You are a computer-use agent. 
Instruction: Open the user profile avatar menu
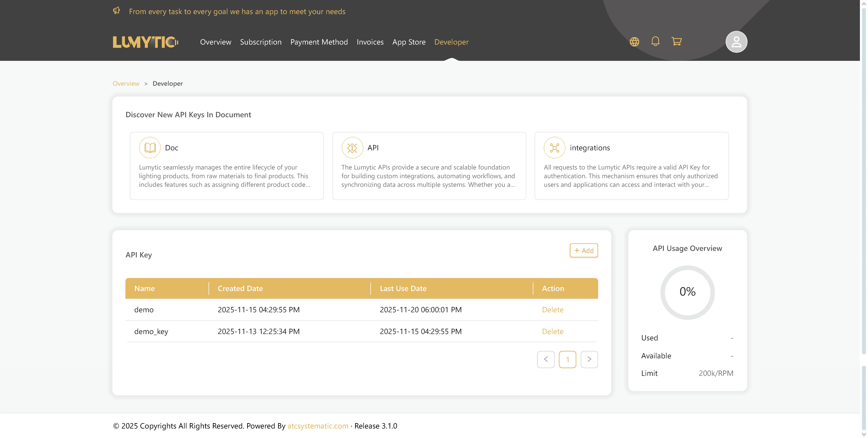(x=736, y=42)
